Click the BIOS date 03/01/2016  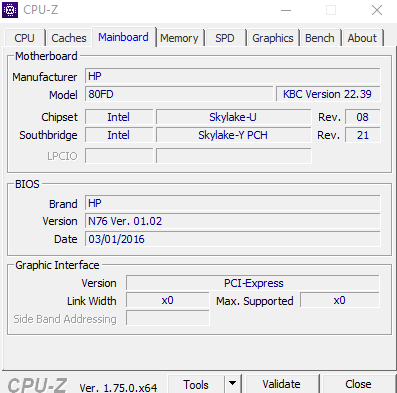click(233, 239)
